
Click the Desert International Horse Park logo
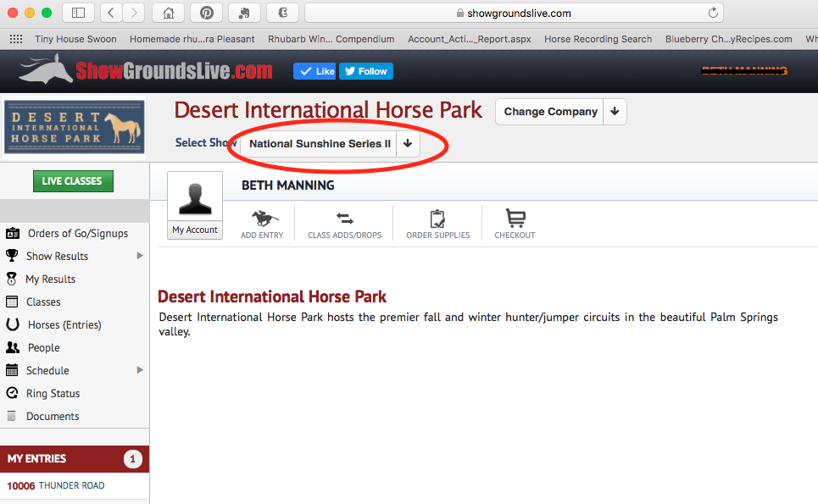[75, 127]
